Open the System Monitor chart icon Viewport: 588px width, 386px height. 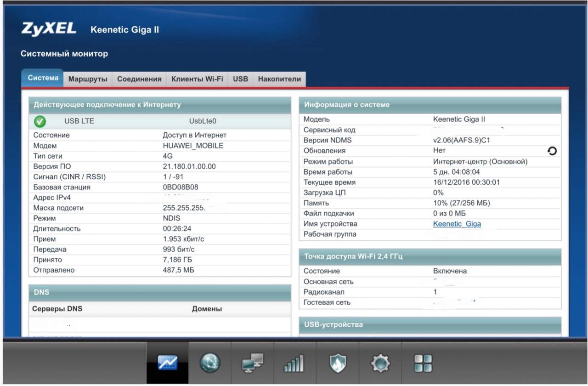point(167,363)
